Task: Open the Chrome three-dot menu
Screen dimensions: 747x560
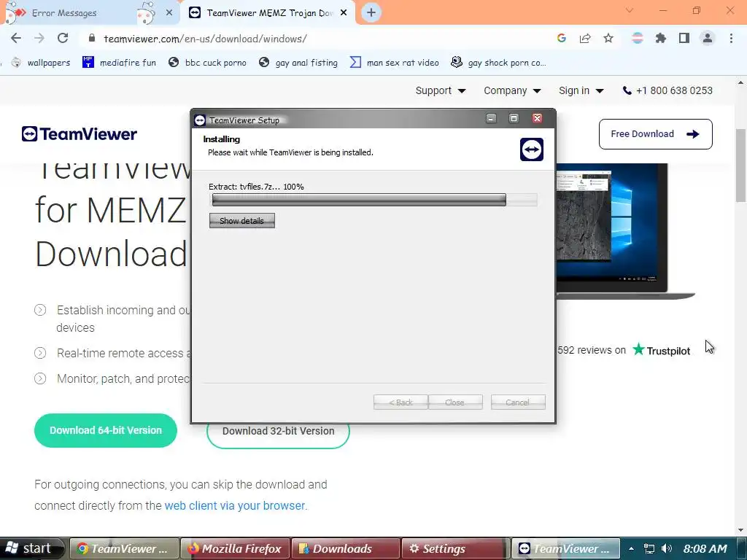Action: tap(731, 39)
